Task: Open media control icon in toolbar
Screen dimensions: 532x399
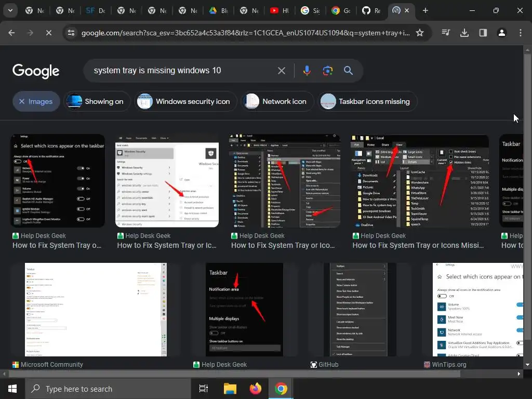Action: [x=446, y=33]
